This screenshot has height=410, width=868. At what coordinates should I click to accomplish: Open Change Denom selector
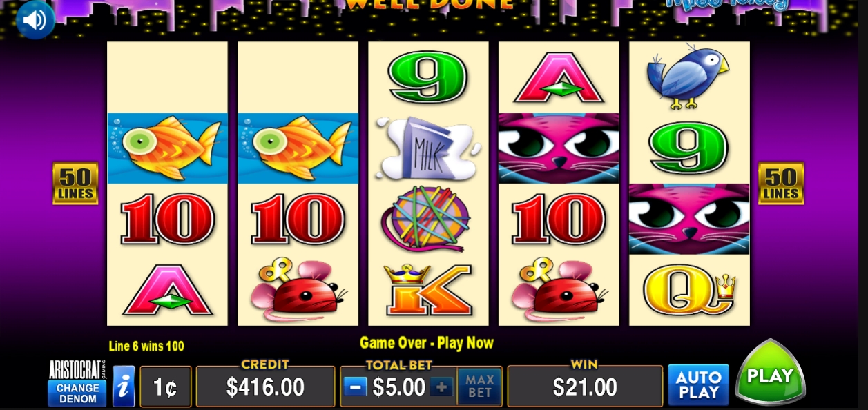click(77, 393)
